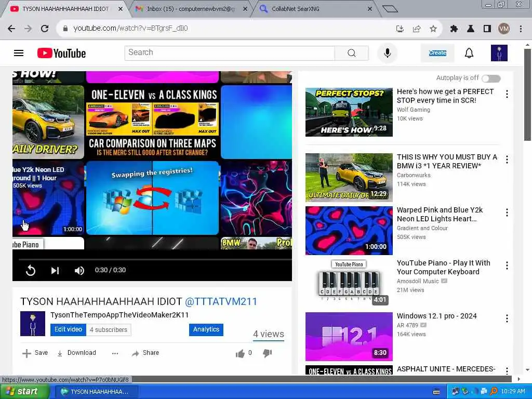Click the 4 subscribers label
532x399 pixels.
[x=109, y=330]
